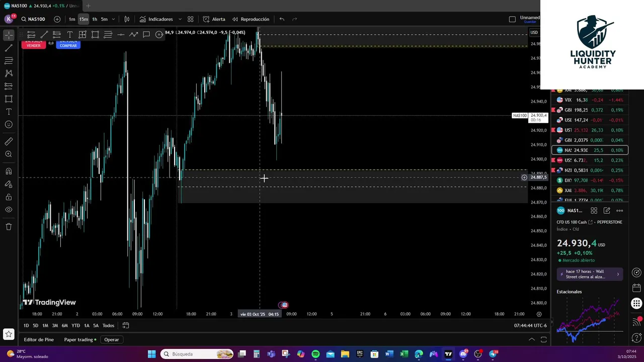Toggle lock all drawings
Image resolution: width=644 pixels, height=362 pixels.
(x=9, y=197)
